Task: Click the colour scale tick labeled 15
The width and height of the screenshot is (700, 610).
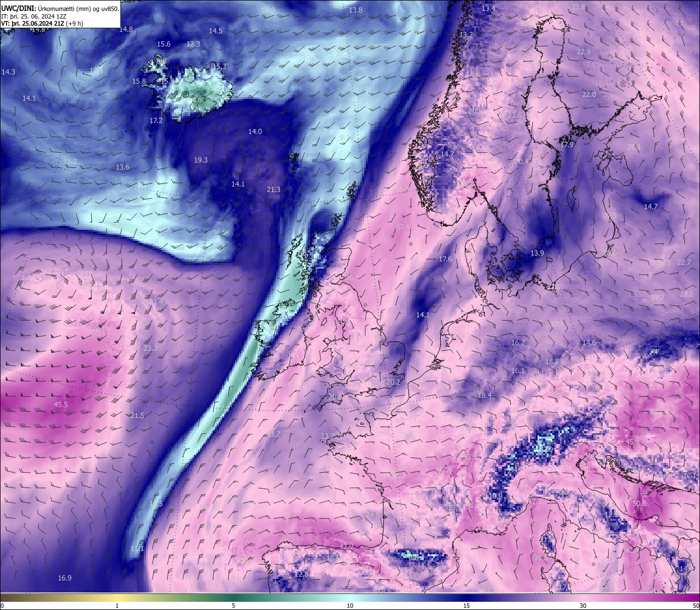Action: (x=466, y=606)
